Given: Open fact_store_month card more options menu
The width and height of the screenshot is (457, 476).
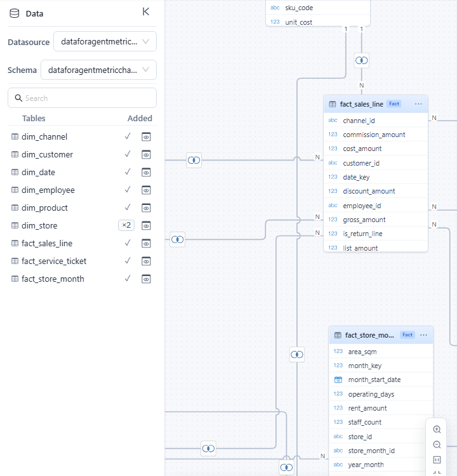Looking at the screenshot, I should point(423,335).
